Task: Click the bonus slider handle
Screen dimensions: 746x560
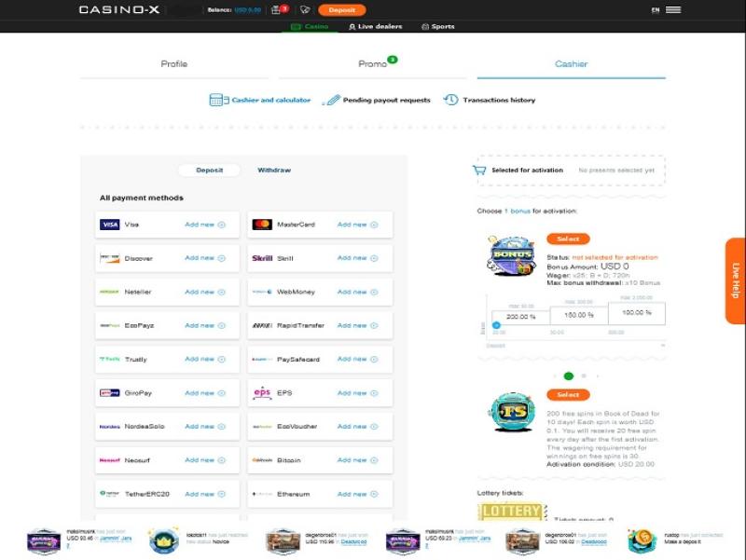Action: (x=496, y=325)
